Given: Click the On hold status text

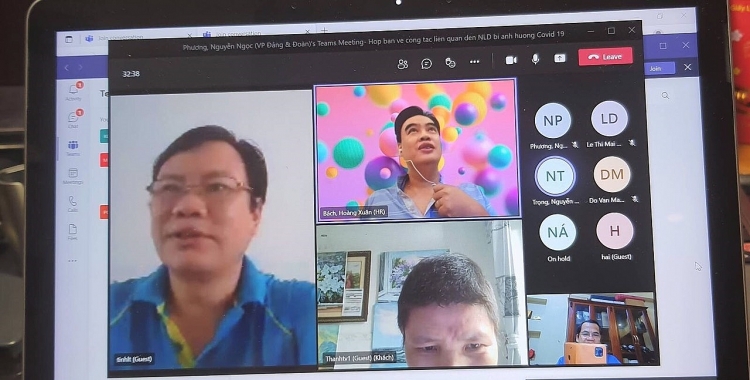Looking at the screenshot, I should click(559, 258).
